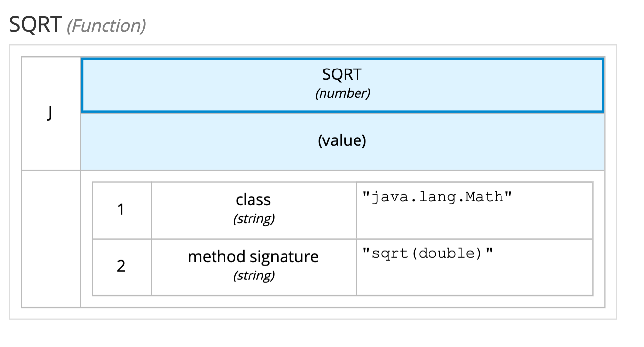Click the class entry name cell
Viewport: 644px width, 347px height.
coord(253,210)
